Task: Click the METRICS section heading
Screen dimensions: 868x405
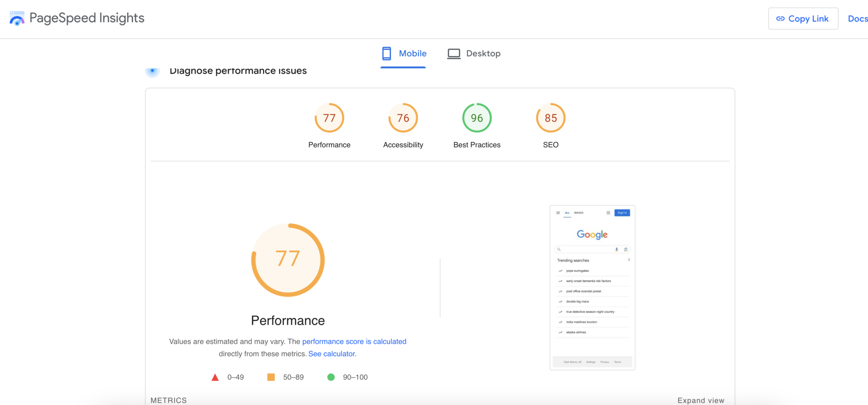Action: point(168,400)
